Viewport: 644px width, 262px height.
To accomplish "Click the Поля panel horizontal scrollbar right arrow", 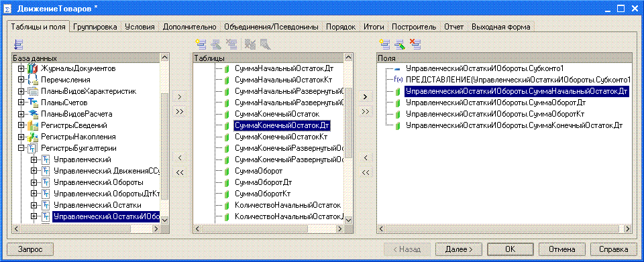I will pyautogui.click(x=628, y=228).
